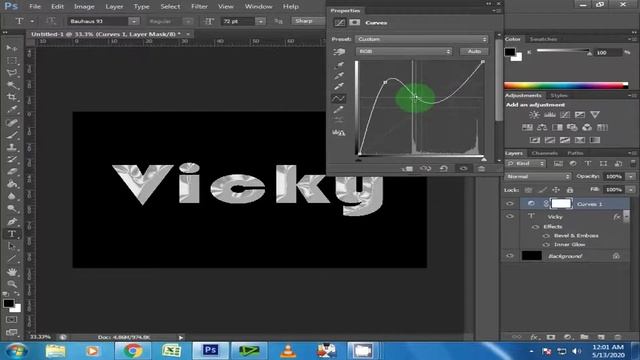Screen dimensions: 640x360
Task: Open the layer Opacity slider arrow
Action: pos(631,176)
